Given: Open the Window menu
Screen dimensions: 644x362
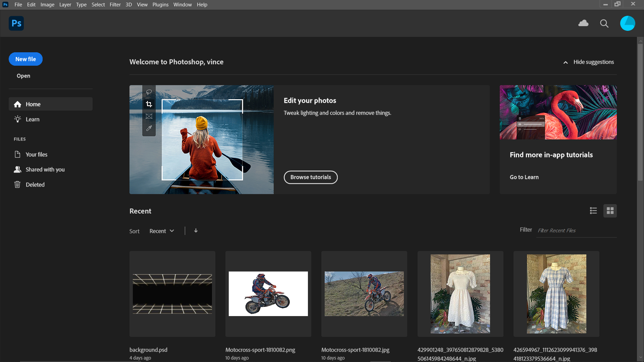Looking at the screenshot, I should (182, 4).
